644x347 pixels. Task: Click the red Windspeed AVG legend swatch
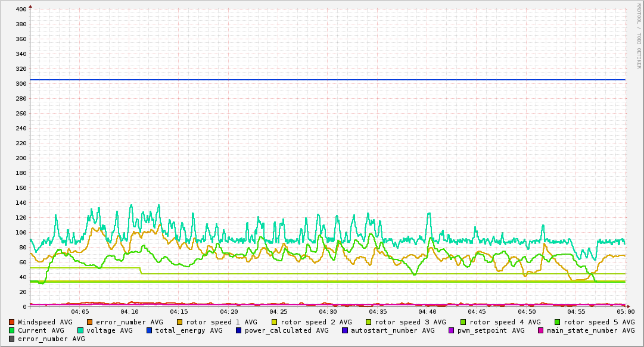tap(12, 322)
